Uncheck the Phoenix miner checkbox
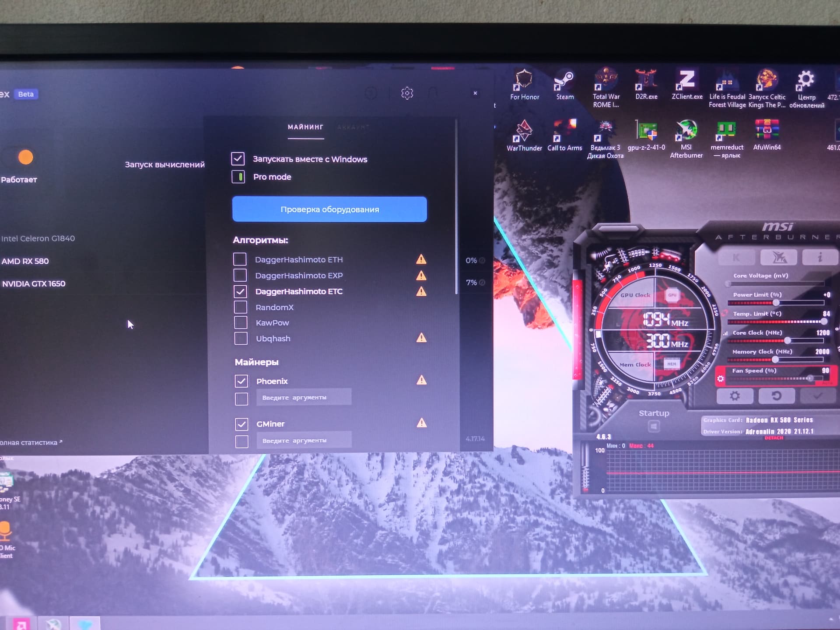Image resolution: width=840 pixels, height=630 pixels. (x=241, y=381)
